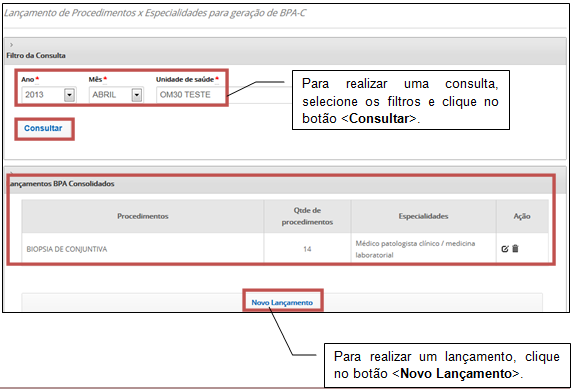The height and width of the screenshot is (389, 574).
Task: Edit the BIOPSIA DE CONJUNTIVA entry
Action: pos(505,249)
